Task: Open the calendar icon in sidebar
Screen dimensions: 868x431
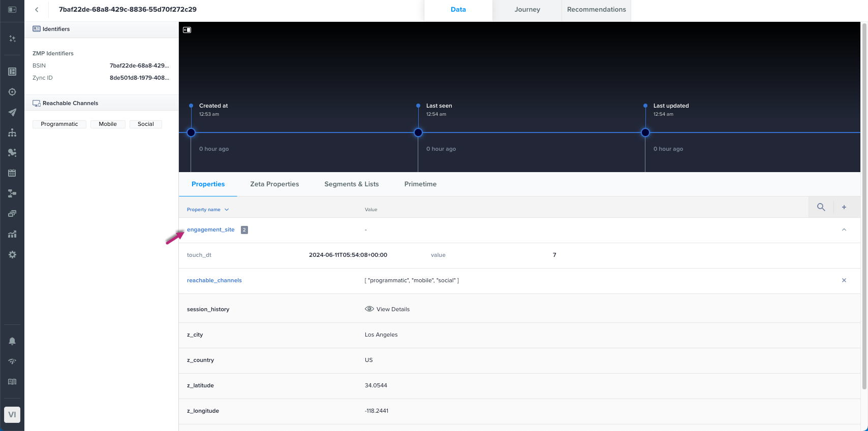Action: coord(12,173)
